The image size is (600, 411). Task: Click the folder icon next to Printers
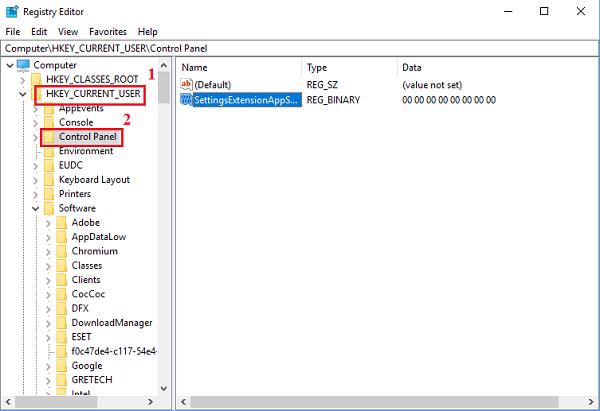[49, 194]
